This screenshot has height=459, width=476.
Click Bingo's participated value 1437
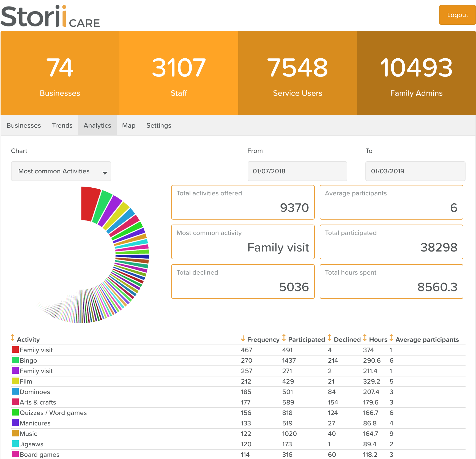point(289,360)
